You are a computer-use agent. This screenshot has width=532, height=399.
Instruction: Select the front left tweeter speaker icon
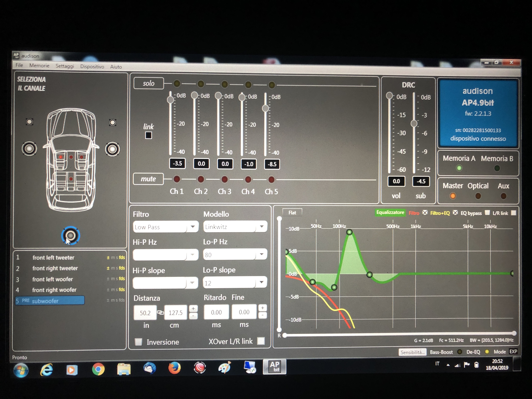pyautogui.click(x=30, y=122)
